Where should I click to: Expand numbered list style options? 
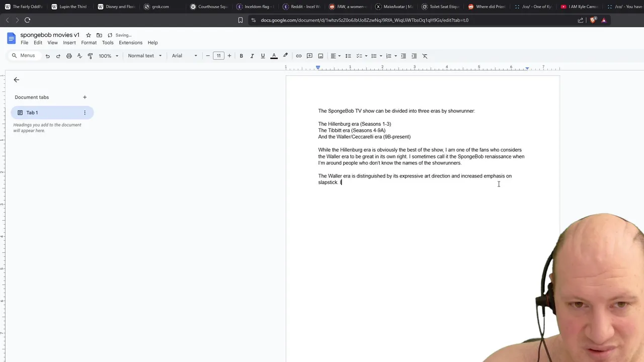point(395,56)
